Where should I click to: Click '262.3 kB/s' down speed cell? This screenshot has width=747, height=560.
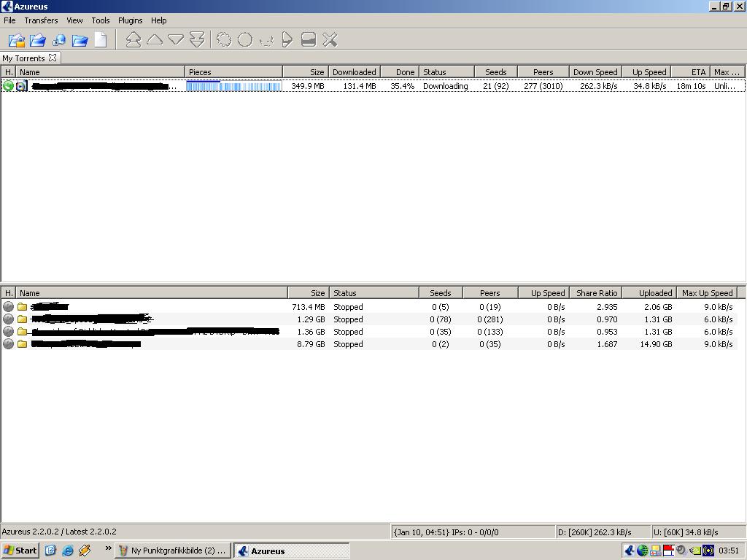[598, 86]
